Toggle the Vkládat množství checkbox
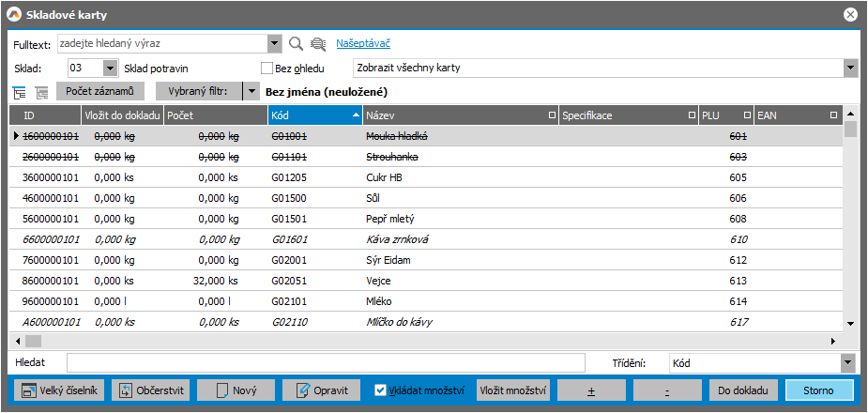Image resolution: width=868 pixels, height=413 pixels. pyautogui.click(x=380, y=390)
